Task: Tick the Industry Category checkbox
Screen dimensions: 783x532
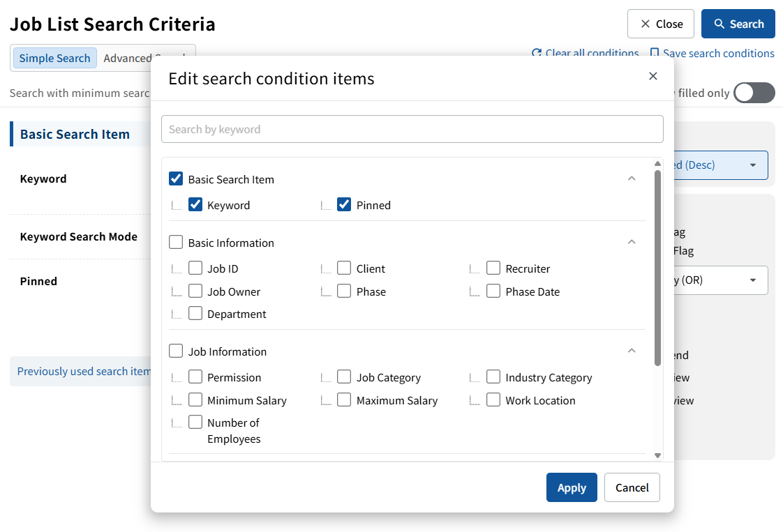Action: coord(493,377)
